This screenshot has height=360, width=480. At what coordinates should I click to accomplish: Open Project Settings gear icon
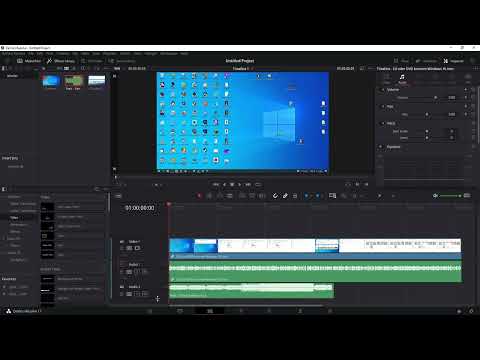point(471,311)
